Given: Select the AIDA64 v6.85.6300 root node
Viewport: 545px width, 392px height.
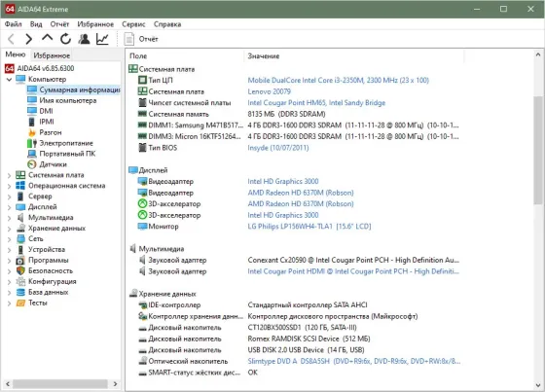Looking at the screenshot, I should pos(46,68).
